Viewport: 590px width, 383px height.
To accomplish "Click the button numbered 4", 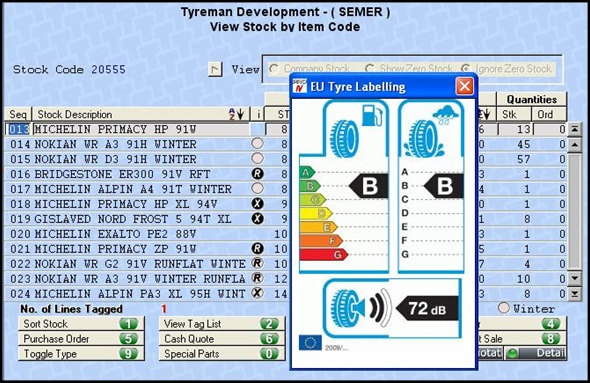I will (522, 324).
